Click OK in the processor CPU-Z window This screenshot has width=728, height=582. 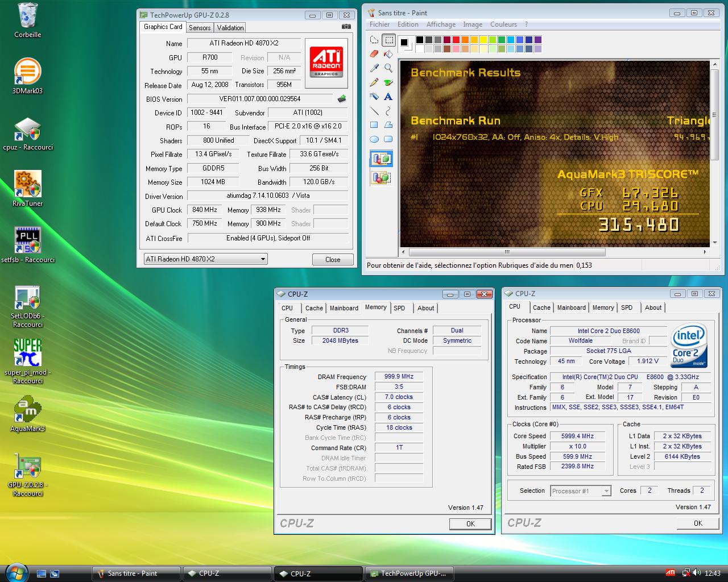pos(698,523)
